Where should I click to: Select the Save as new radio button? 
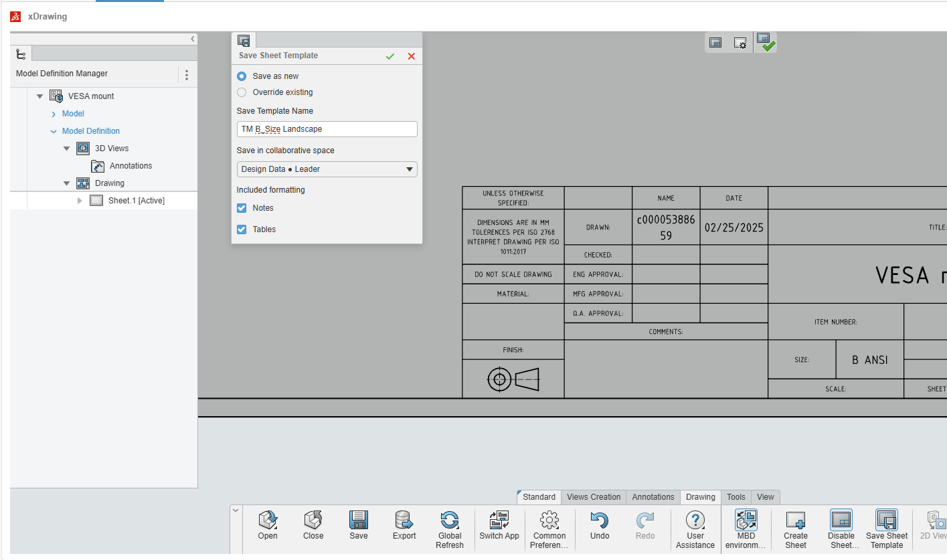[242, 76]
